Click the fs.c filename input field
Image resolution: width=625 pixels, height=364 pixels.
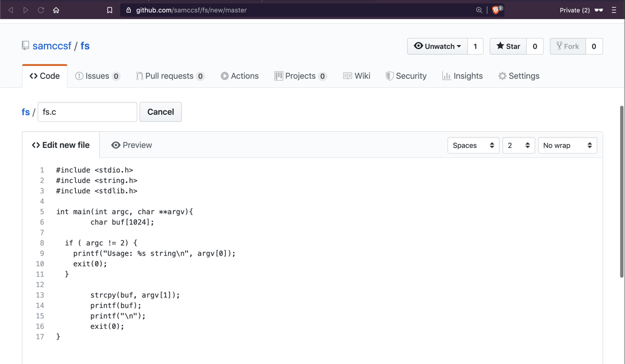point(87,112)
